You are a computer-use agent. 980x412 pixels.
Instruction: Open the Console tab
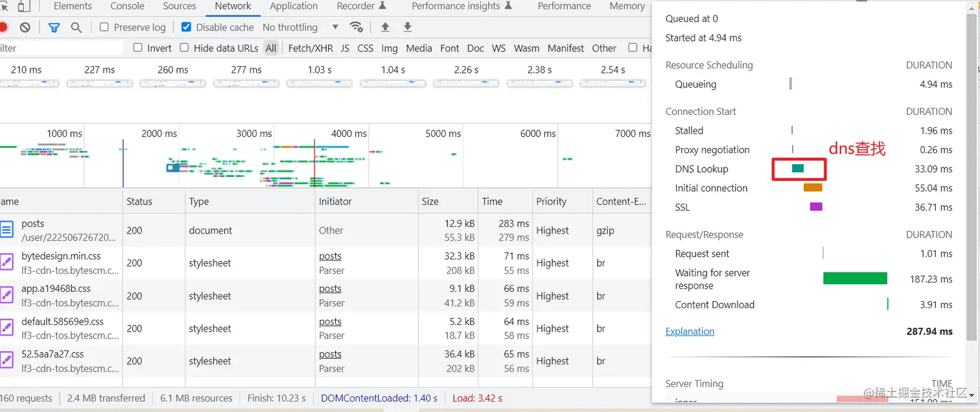(x=127, y=6)
